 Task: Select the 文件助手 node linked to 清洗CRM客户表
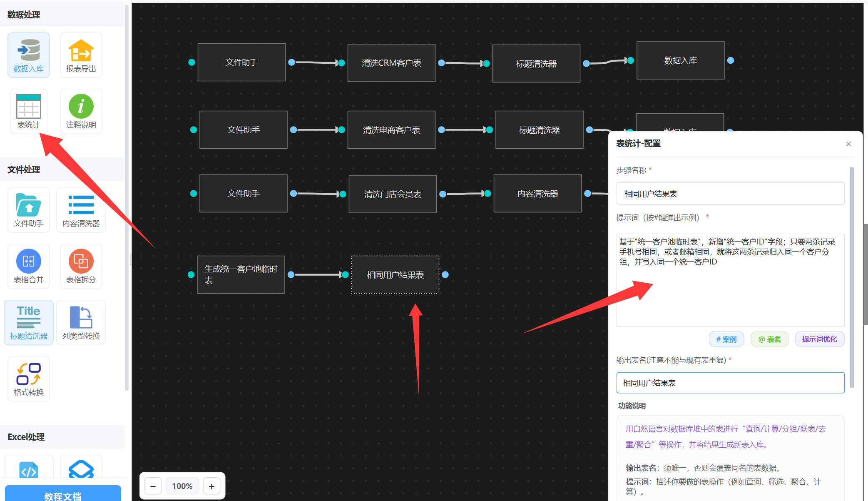(241, 62)
